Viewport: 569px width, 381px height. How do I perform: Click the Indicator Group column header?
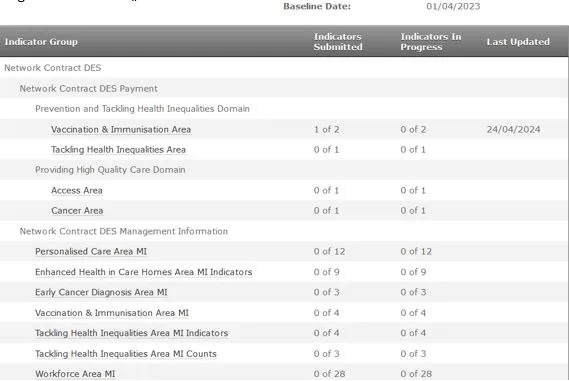pyautogui.click(x=41, y=42)
